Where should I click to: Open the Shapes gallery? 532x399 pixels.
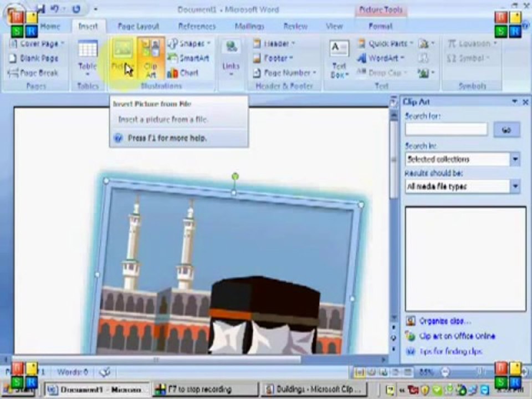tap(190, 44)
